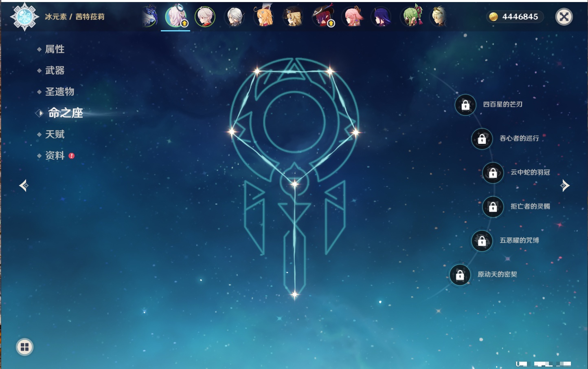Open the grid menu icon at bottom-left
Image resolution: width=588 pixels, height=369 pixels.
click(24, 347)
